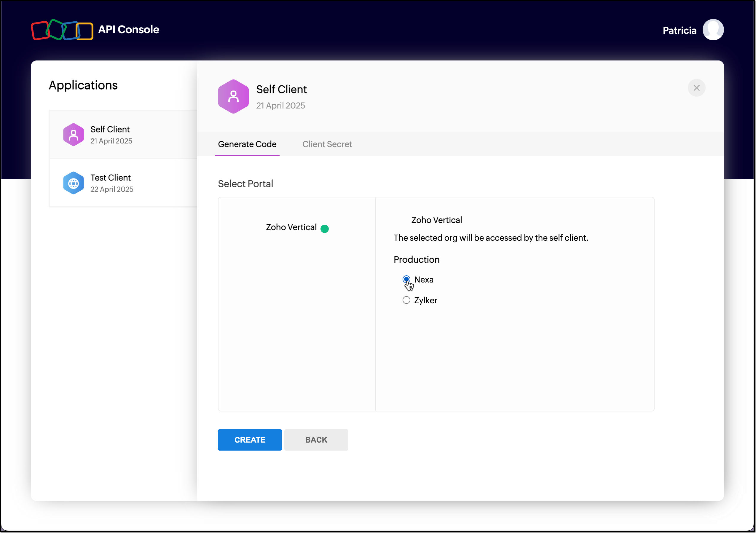The image size is (756, 533).
Task: Click the Zoho logo icon
Action: tap(62, 30)
